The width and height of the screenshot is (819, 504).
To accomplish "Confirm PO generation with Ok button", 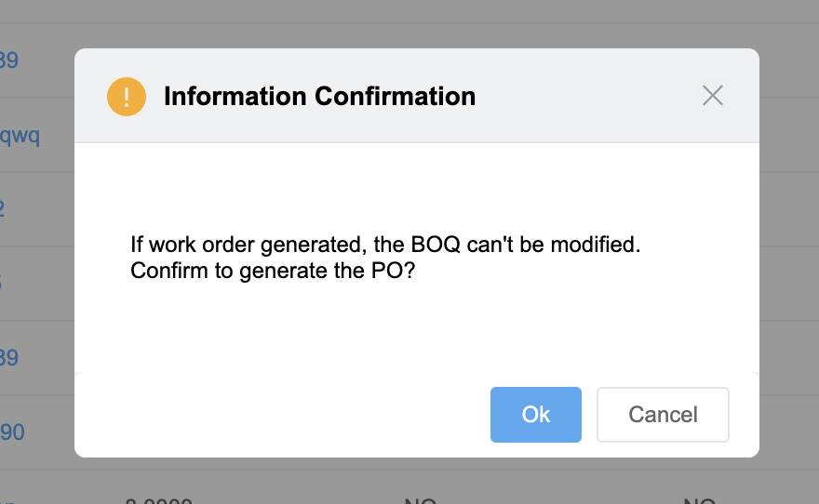I will click(x=535, y=414).
